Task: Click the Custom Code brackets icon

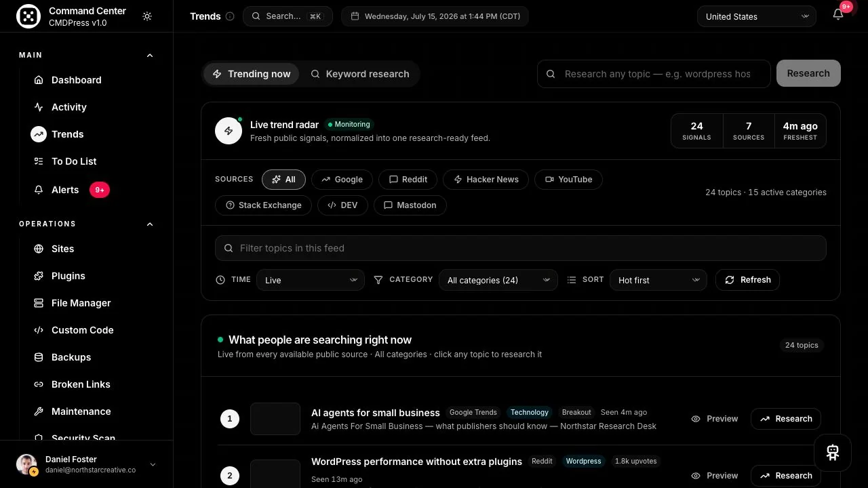Action: (x=39, y=330)
